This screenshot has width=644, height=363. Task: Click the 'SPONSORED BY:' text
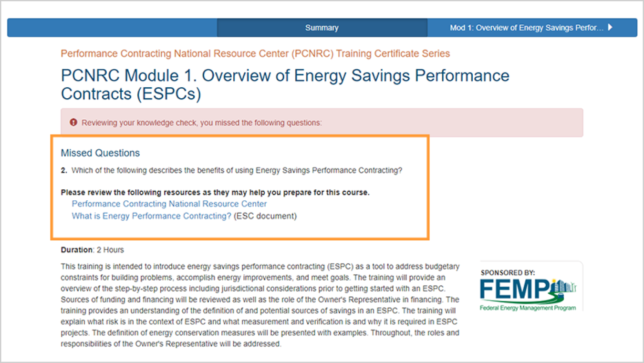click(x=508, y=273)
